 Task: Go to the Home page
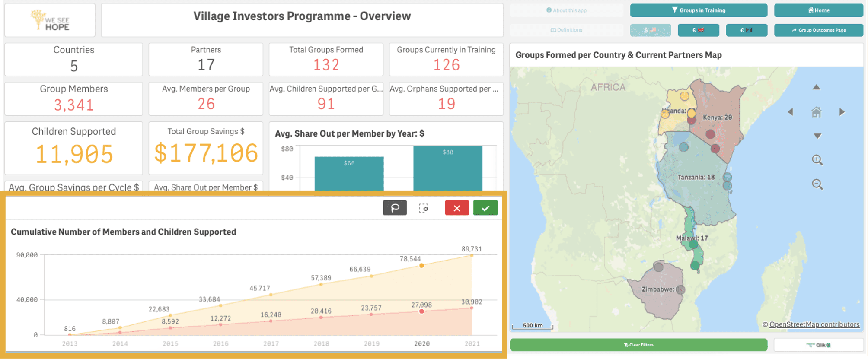click(818, 10)
